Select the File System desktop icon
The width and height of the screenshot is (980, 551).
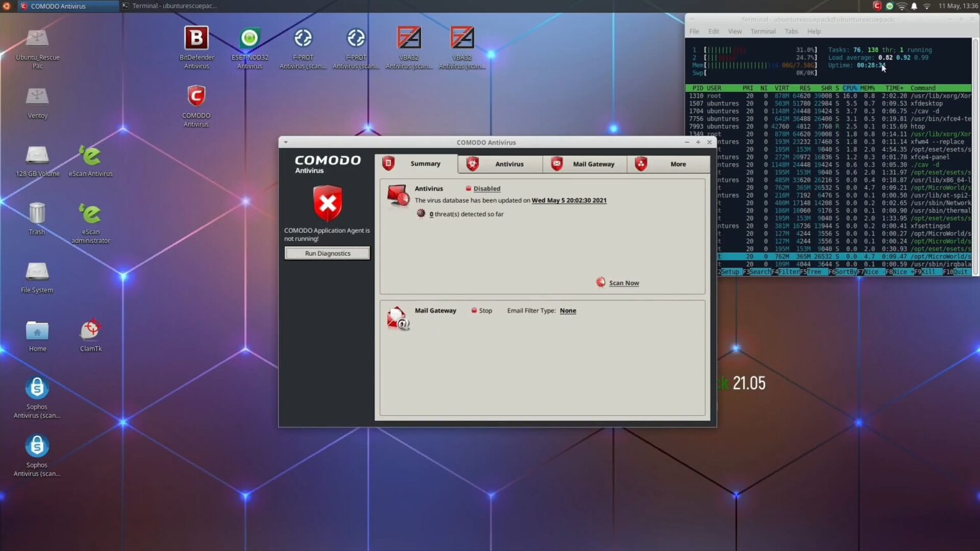[x=37, y=272]
